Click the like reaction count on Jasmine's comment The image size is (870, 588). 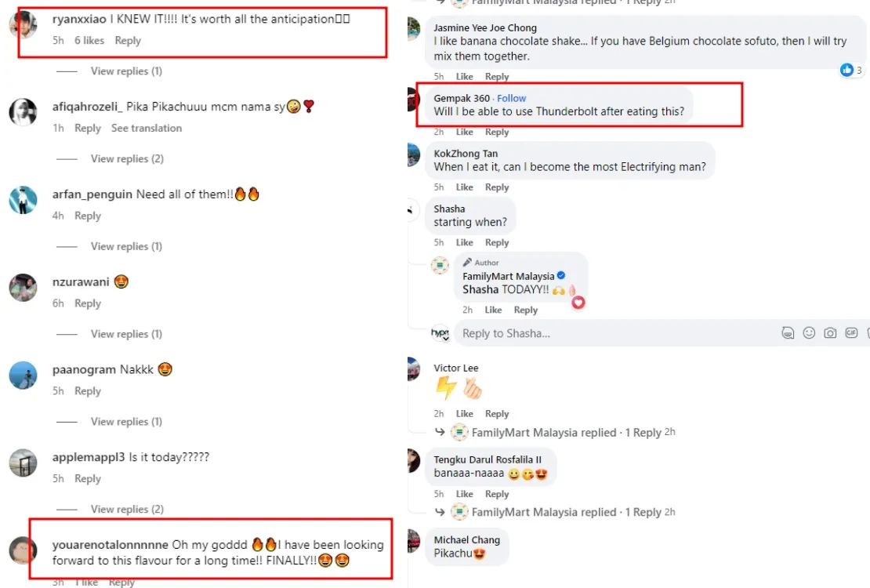[x=851, y=71]
